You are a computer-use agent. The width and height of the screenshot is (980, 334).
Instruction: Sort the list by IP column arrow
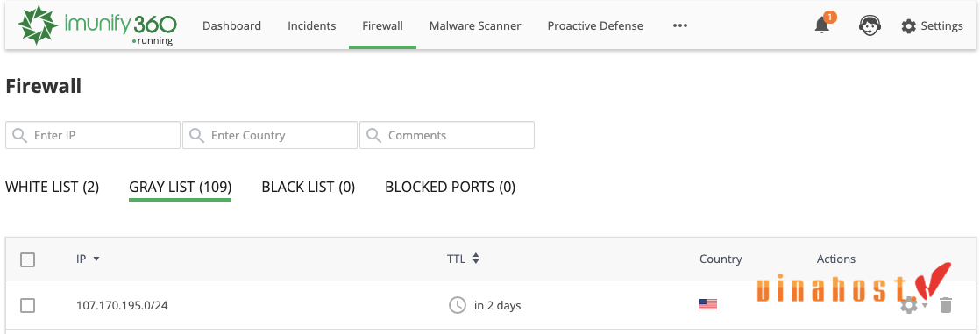tap(96, 259)
